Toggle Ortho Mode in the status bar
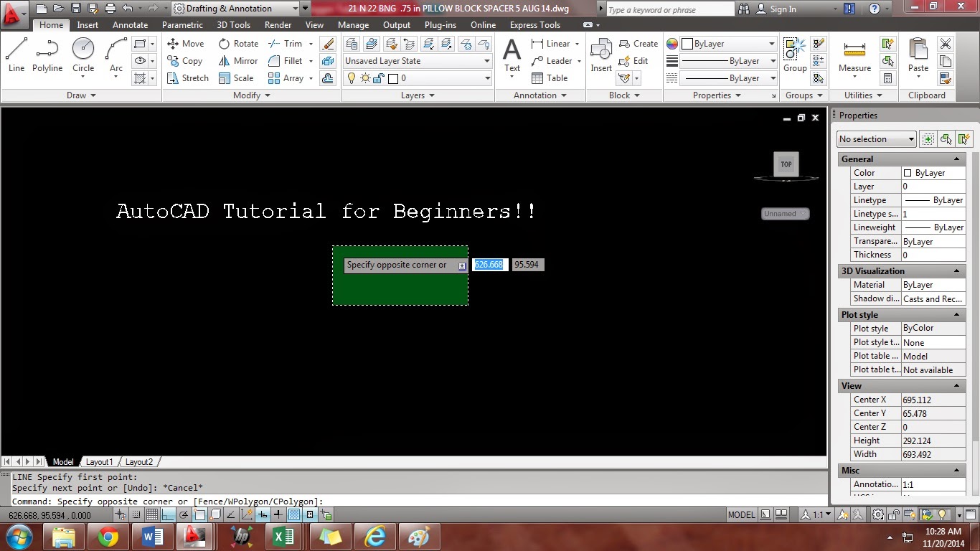This screenshot has width=980, height=551. point(169,514)
